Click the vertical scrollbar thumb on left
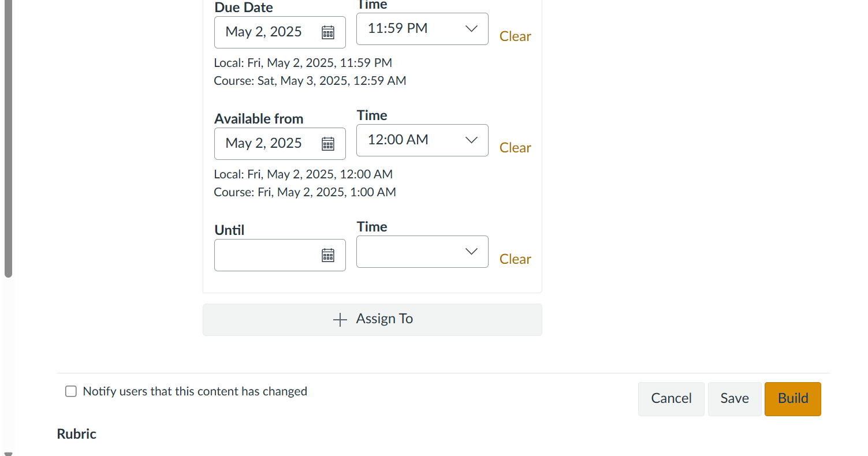The image size is (868, 456). coord(8,139)
